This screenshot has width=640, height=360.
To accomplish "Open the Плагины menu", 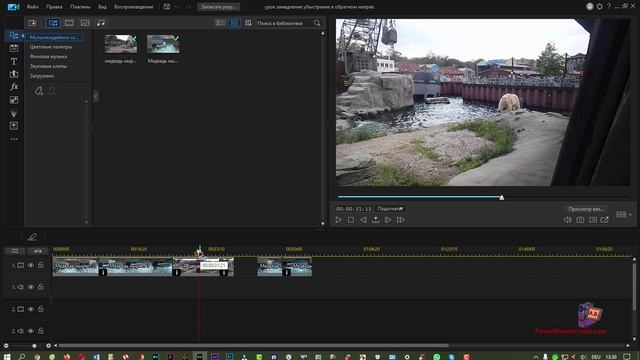I will (x=80, y=7).
